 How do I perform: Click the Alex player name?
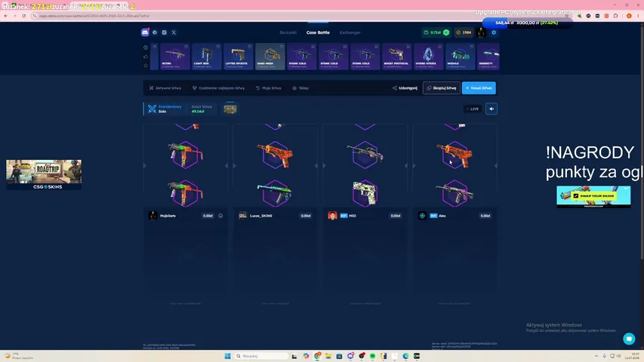(x=442, y=216)
